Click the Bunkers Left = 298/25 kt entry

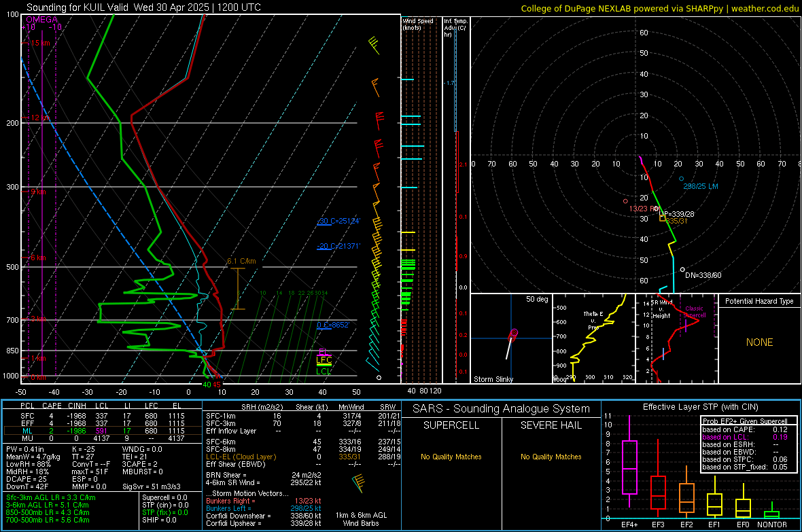click(264, 508)
